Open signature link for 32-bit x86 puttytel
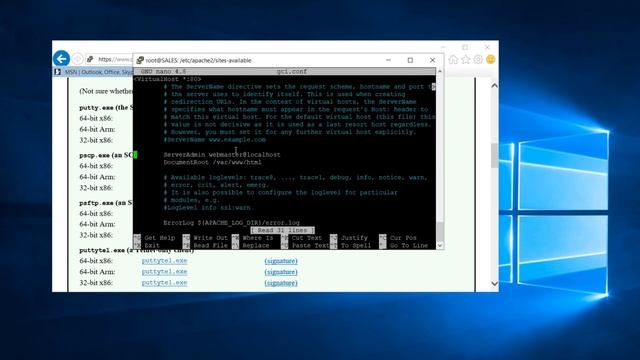640x360 pixels. tap(281, 283)
